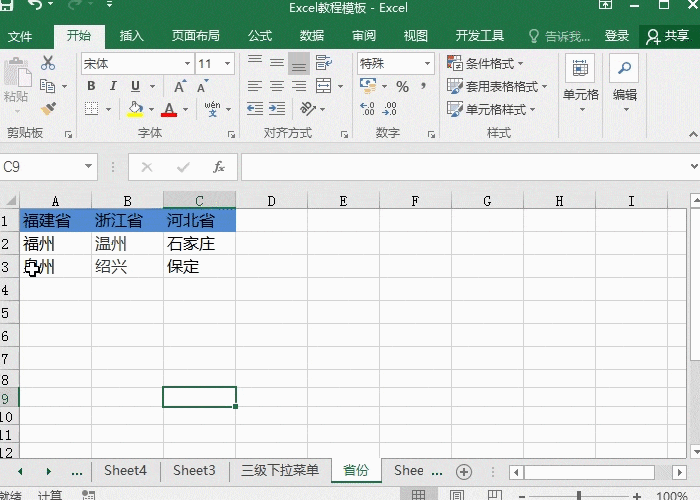Apply accounting number format icon
Screen dimensions: 700x500
pyautogui.click(x=368, y=86)
